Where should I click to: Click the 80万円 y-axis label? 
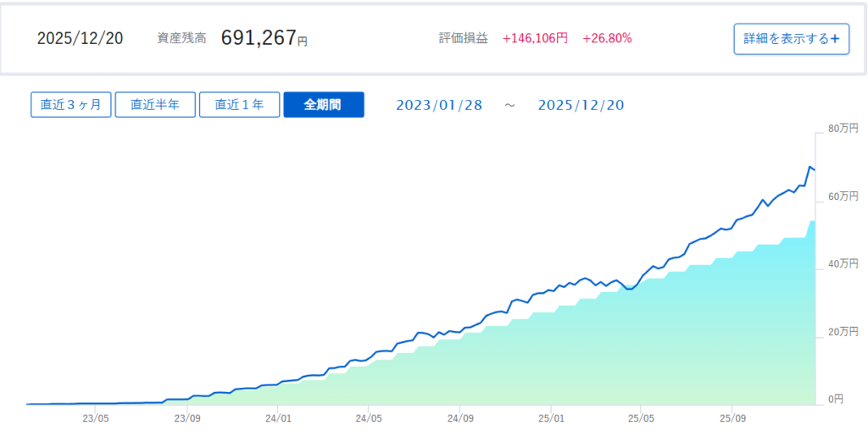[843, 130]
